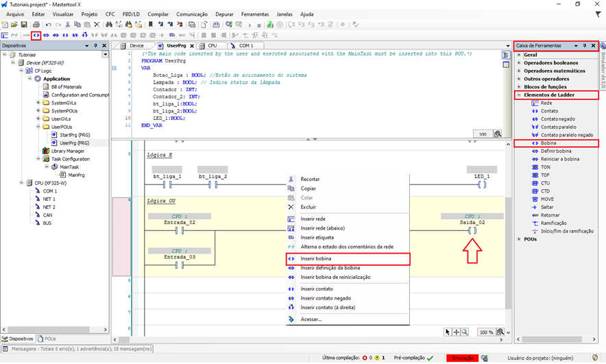Click the Save icon in the main toolbar
This screenshot has height=364, width=606.
(x=25, y=24)
